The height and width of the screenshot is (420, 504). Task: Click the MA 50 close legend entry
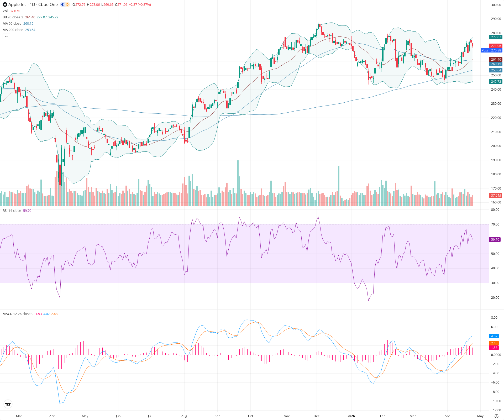pyautogui.click(x=12, y=23)
